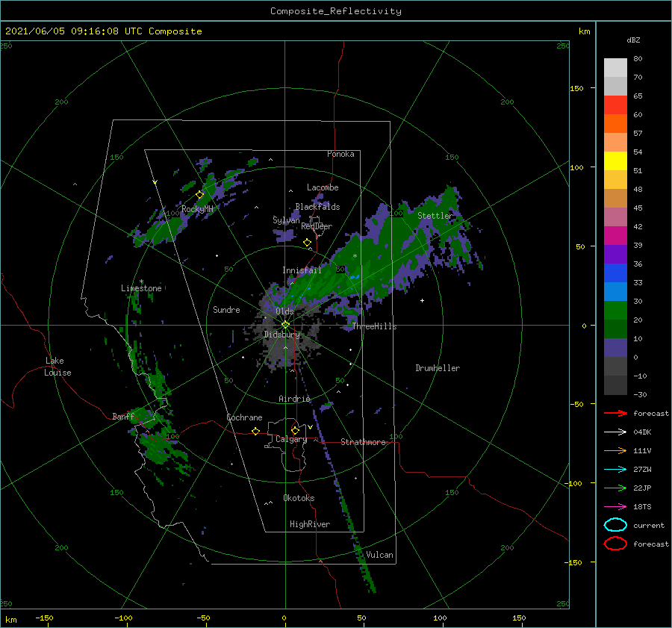Click the dBZ scale heading
The height and width of the screenshot is (628, 672).
[633, 40]
